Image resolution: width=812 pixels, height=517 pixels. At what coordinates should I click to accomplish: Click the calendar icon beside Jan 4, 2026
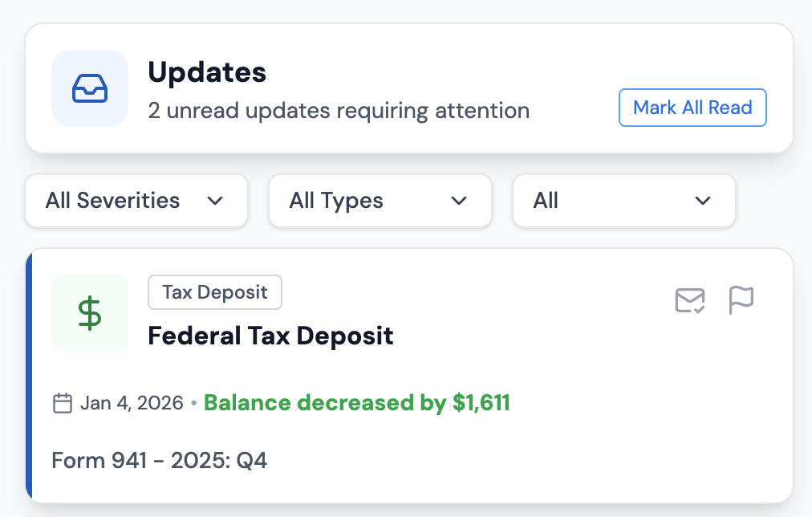pos(62,403)
